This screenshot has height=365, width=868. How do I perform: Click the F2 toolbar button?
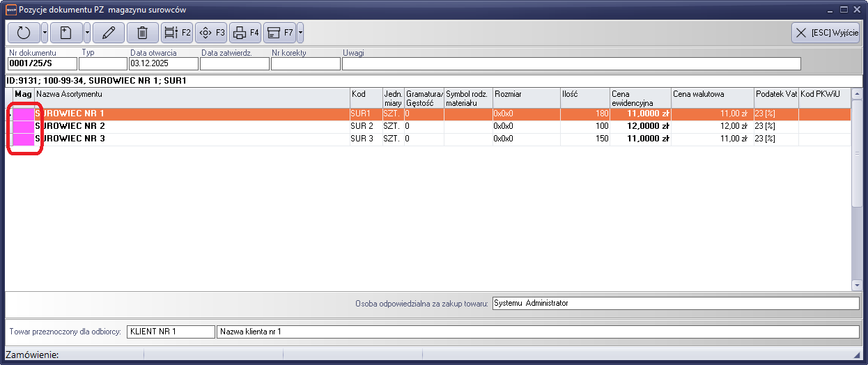(x=177, y=33)
